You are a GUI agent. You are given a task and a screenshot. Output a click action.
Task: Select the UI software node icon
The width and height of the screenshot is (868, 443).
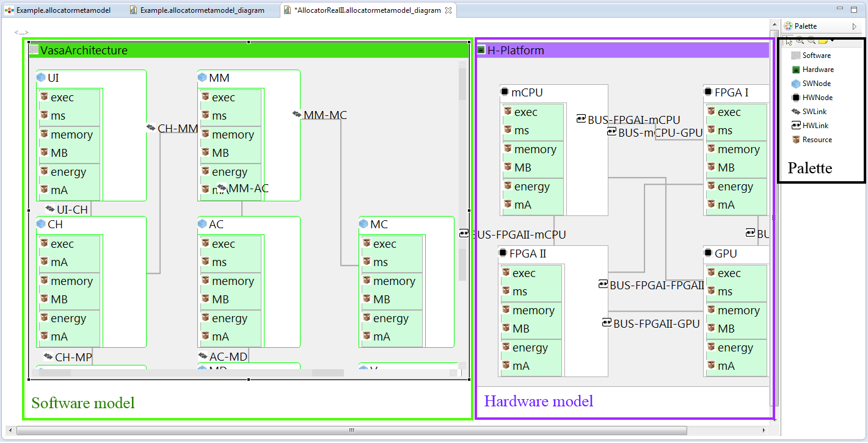coord(41,77)
